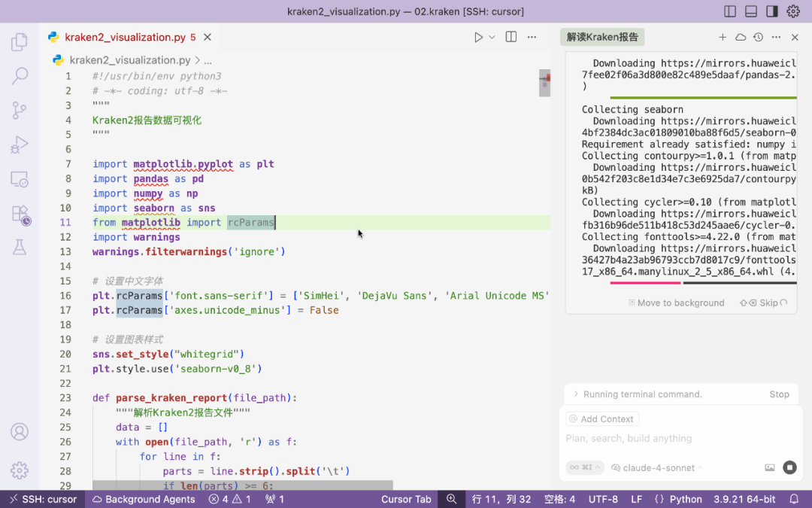Click Stop next to Running terminal command

point(779,394)
